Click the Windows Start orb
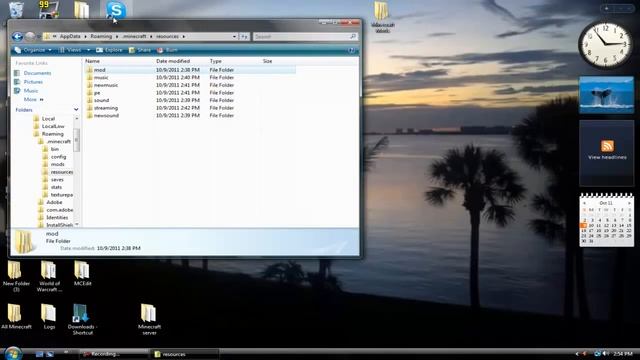This screenshot has width=640, height=360. coord(13,353)
